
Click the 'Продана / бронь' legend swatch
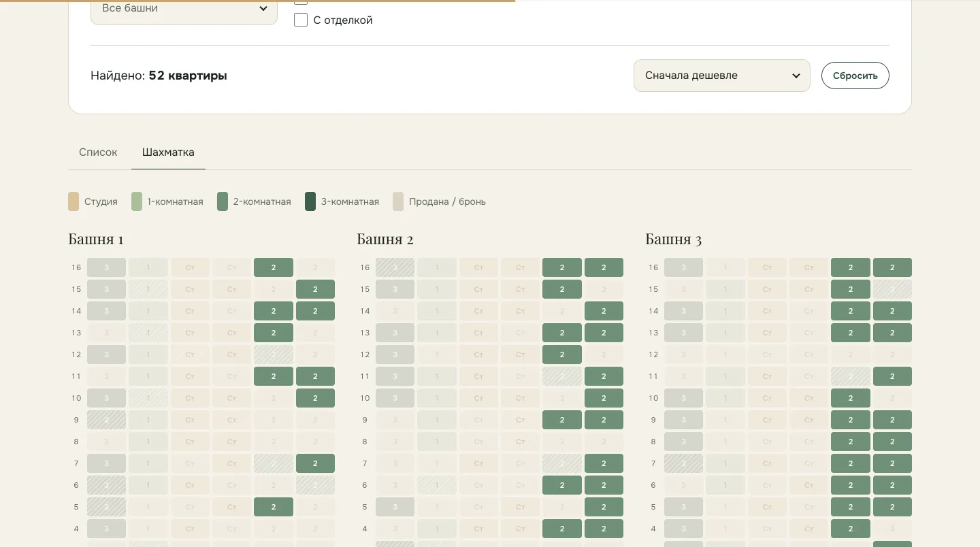tap(398, 201)
